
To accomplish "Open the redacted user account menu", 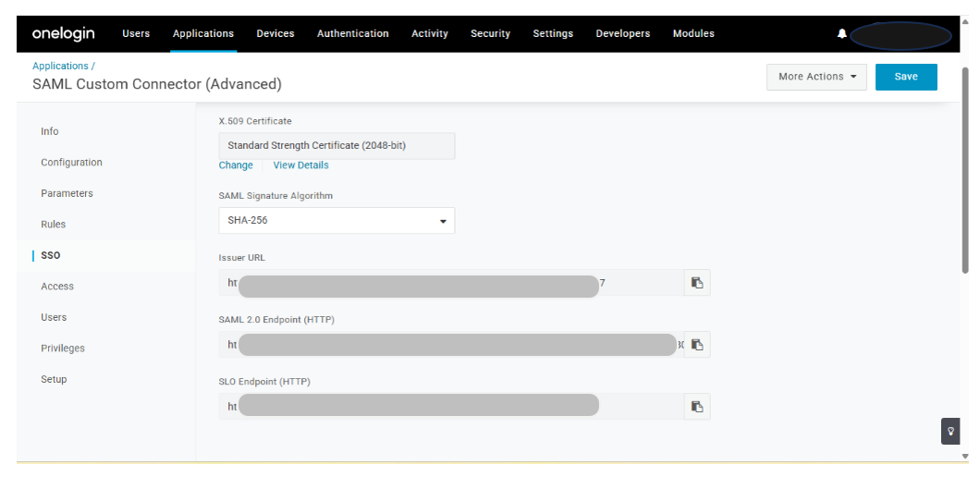I will pyautogui.click(x=900, y=35).
